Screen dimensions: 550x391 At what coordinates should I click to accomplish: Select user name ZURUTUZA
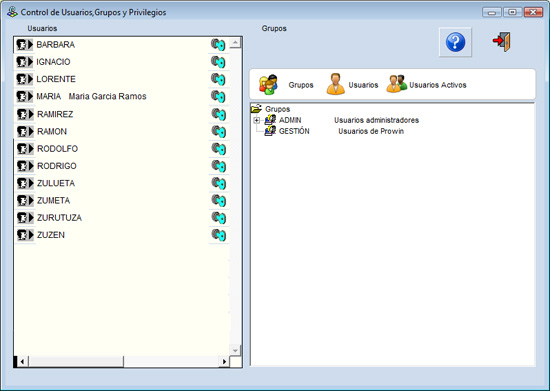[59, 218]
